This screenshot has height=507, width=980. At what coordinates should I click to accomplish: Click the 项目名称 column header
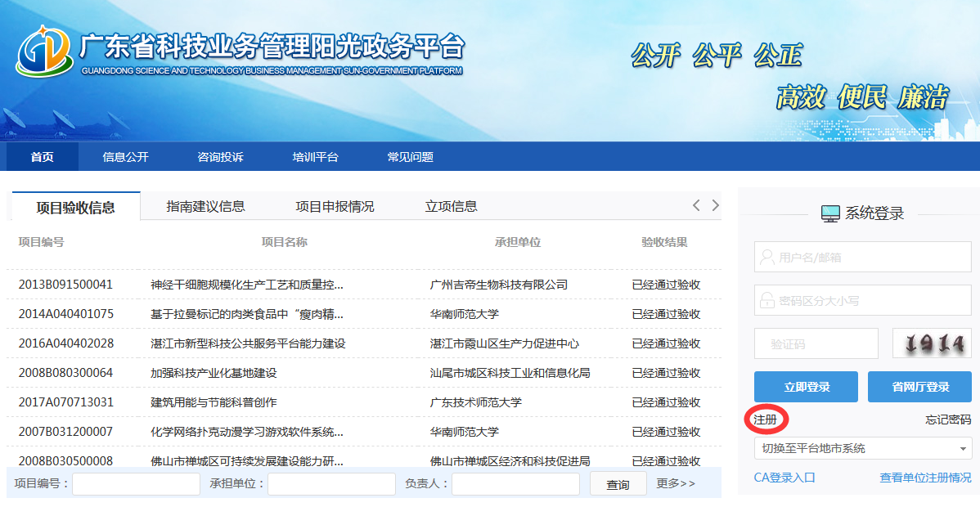[x=285, y=242]
